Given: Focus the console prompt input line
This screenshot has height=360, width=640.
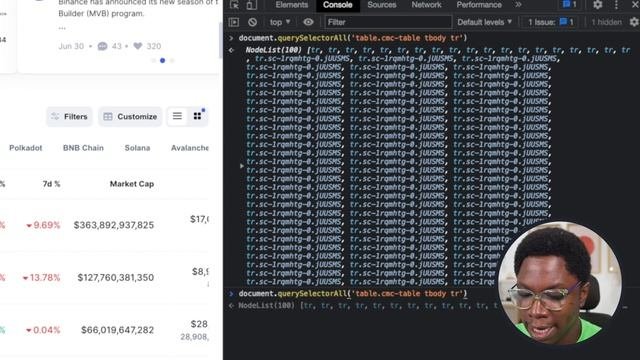Looking at the screenshot, I should 353,293.
